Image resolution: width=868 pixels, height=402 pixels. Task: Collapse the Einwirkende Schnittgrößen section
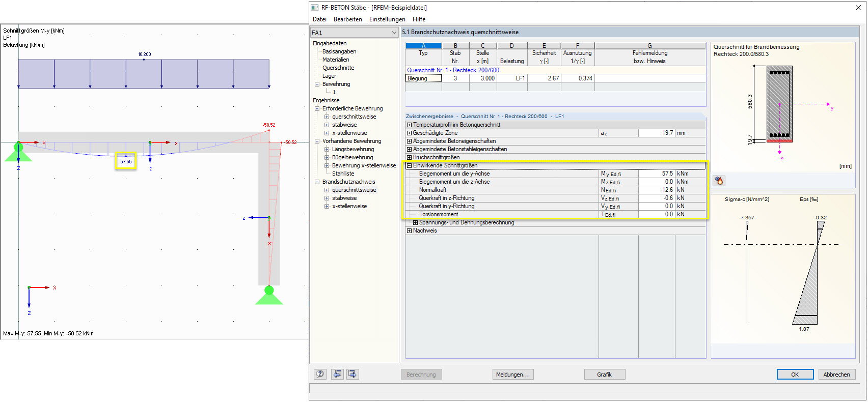tap(409, 165)
